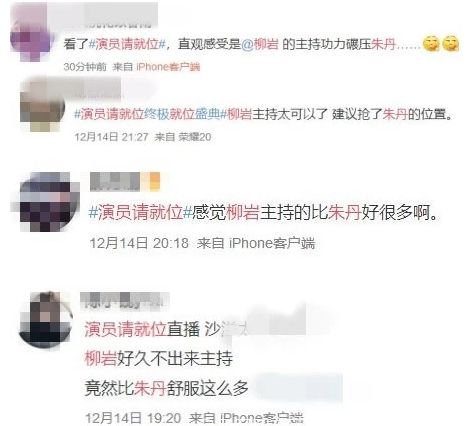Open 演员请就位 keyword in fourth post
This screenshot has height=426, width=466.
pos(125,329)
